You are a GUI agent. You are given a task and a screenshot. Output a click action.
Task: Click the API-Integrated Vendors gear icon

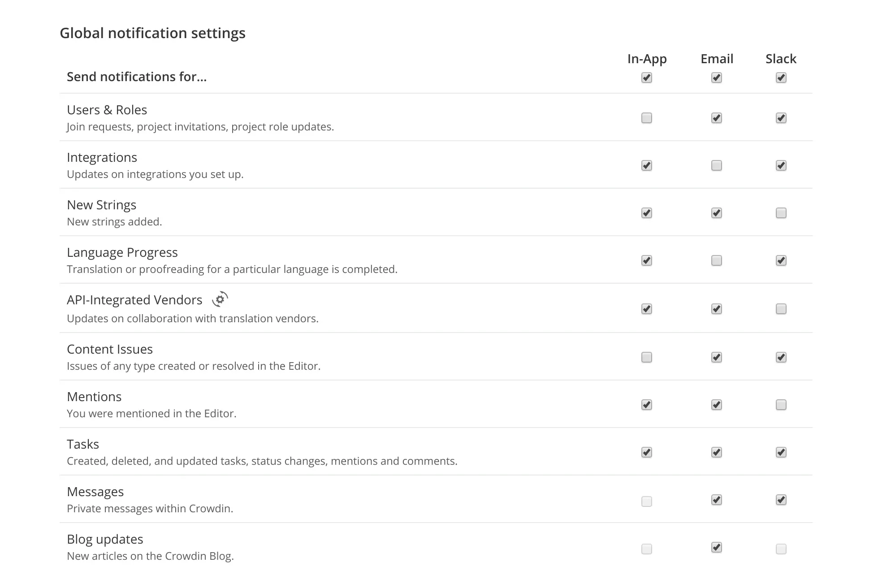(220, 299)
